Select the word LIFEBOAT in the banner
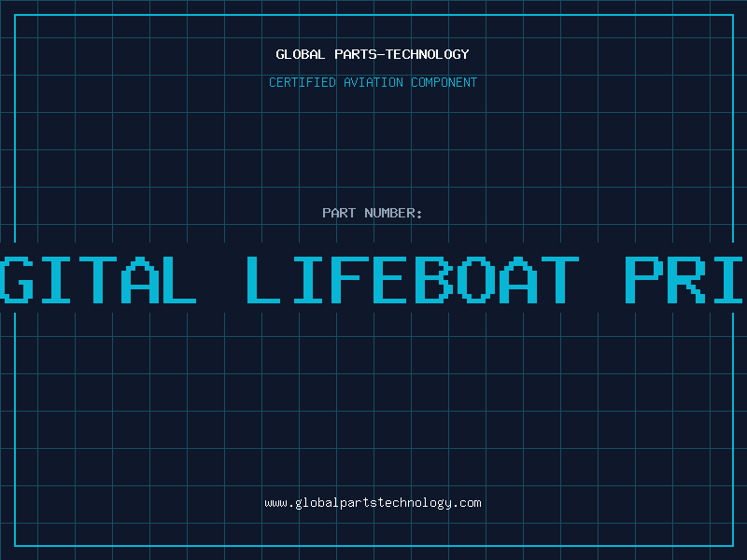 (413, 279)
